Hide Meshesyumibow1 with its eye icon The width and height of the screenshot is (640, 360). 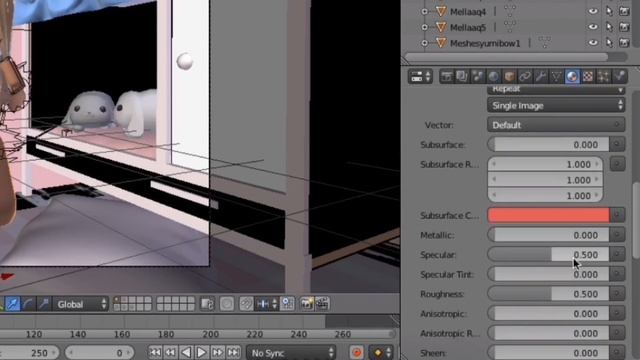point(593,42)
